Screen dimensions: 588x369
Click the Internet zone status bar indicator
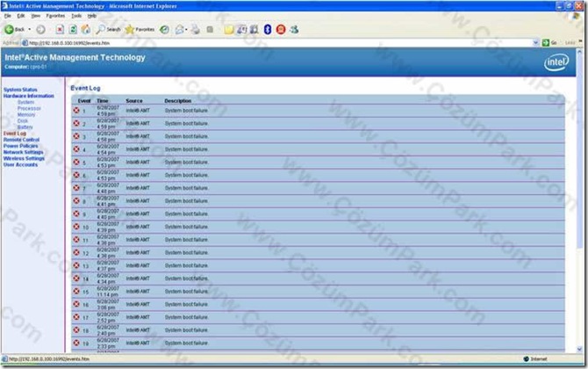click(x=535, y=358)
